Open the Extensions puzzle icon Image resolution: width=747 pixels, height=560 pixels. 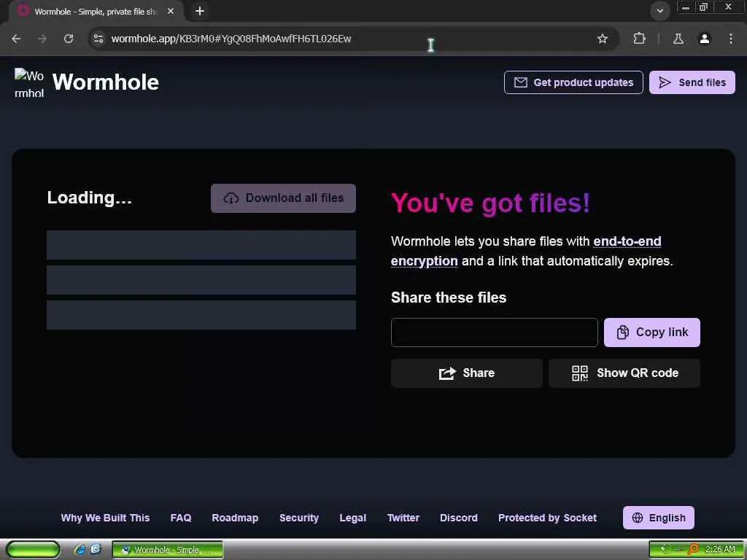pos(639,39)
